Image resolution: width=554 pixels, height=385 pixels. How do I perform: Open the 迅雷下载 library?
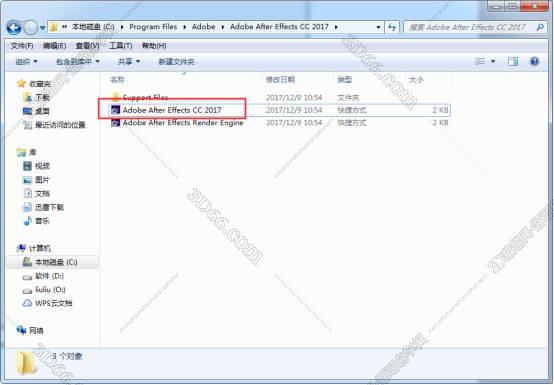(x=49, y=207)
